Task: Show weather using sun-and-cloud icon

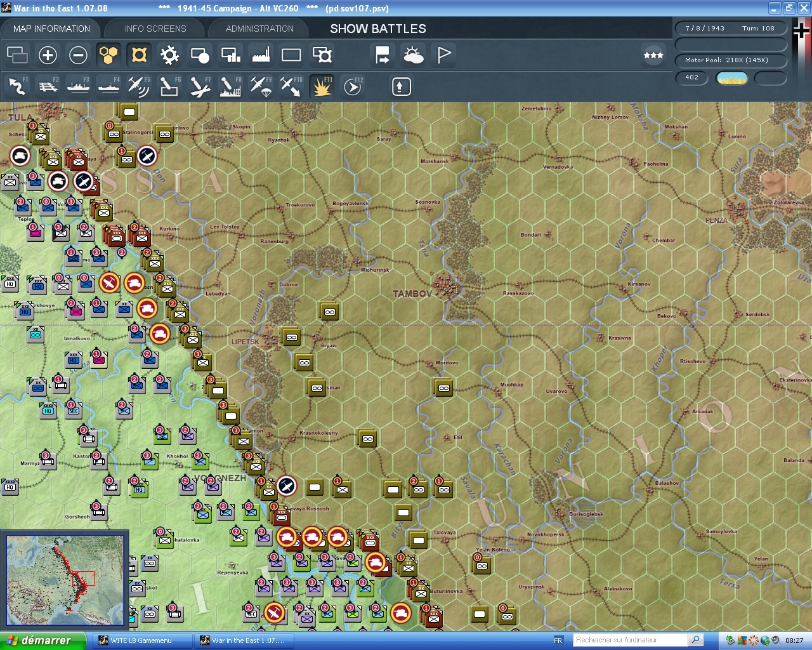Action: tap(413, 55)
